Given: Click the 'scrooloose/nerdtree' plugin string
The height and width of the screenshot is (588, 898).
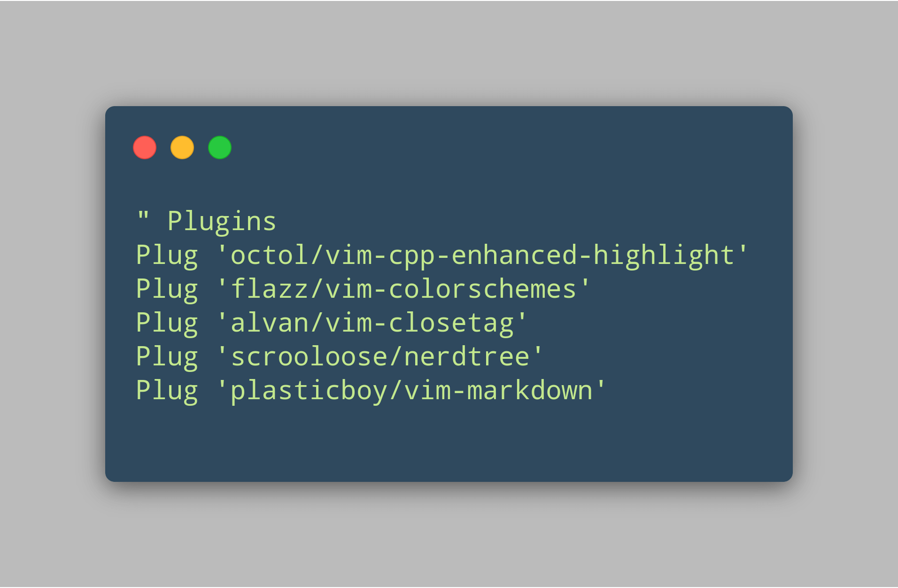Looking at the screenshot, I should point(379,356).
